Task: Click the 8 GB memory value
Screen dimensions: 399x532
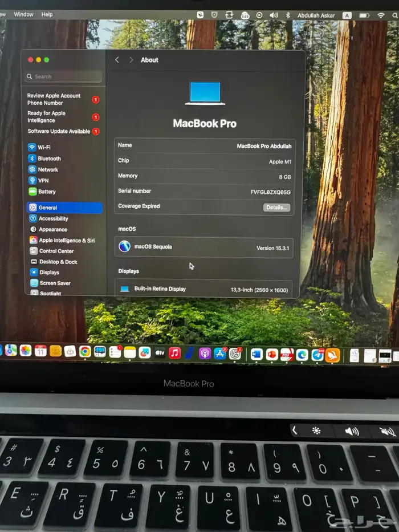Action: pyautogui.click(x=285, y=177)
